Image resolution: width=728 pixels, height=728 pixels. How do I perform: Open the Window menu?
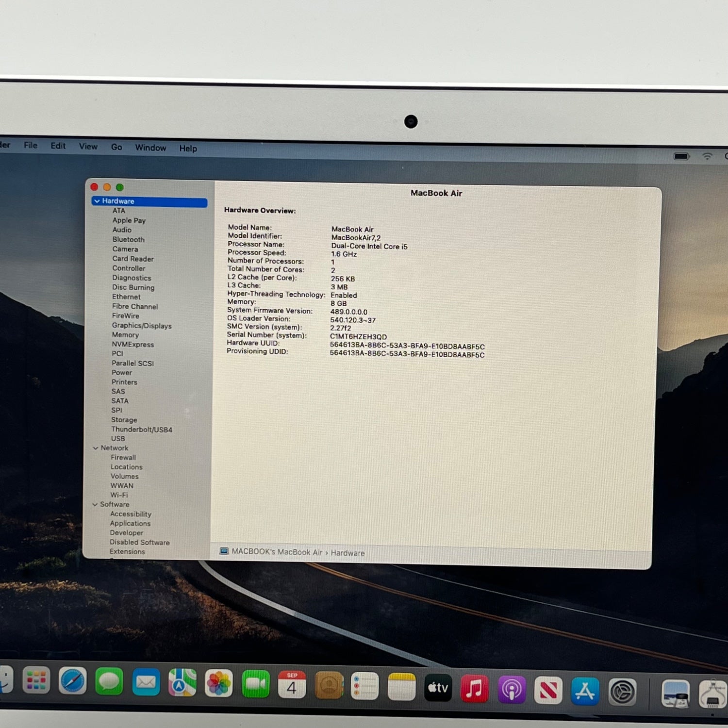(150, 148)
